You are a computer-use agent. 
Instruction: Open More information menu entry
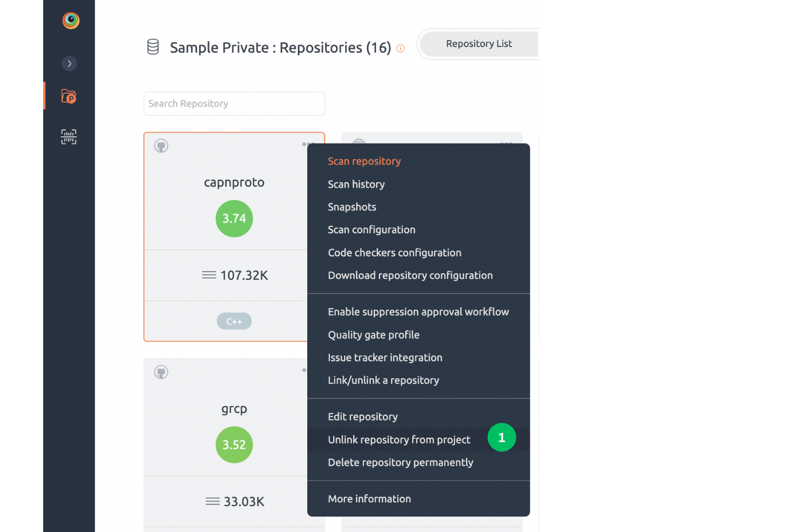369,499
